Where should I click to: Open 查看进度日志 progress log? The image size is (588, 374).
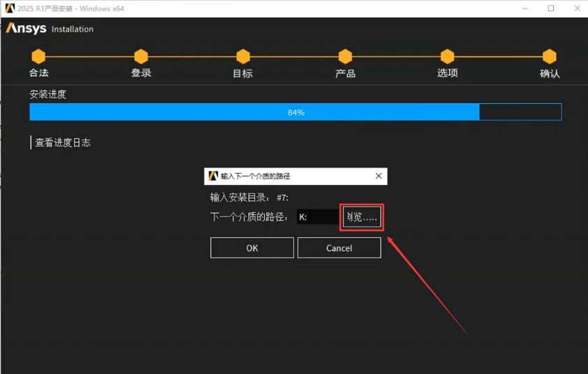(x=63, y=143)
